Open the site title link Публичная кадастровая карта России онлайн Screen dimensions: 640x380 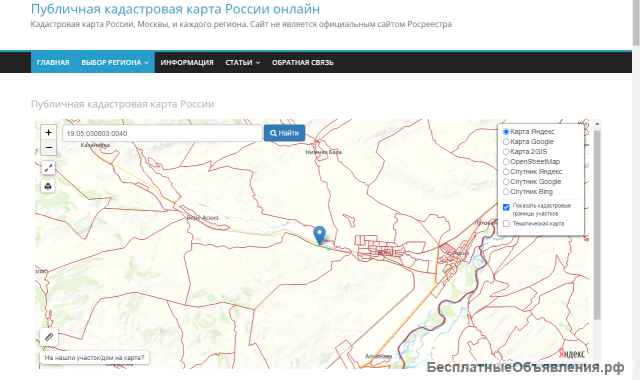176,9
